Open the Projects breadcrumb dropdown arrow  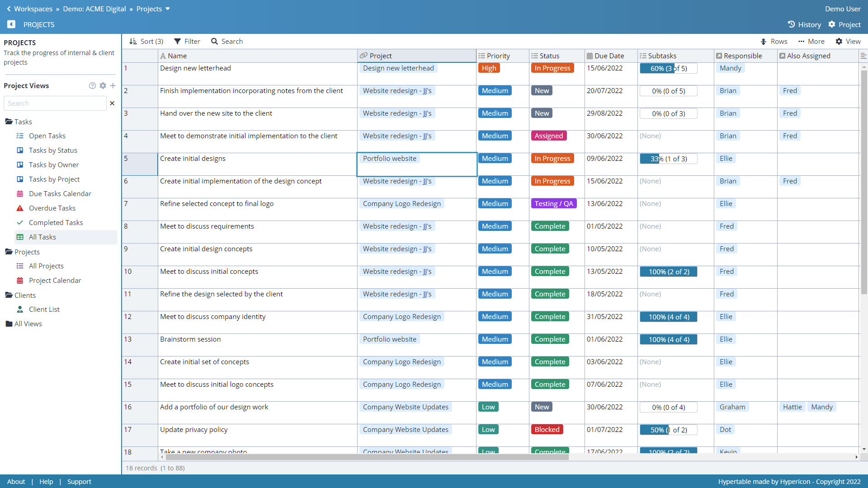(168, 9)
